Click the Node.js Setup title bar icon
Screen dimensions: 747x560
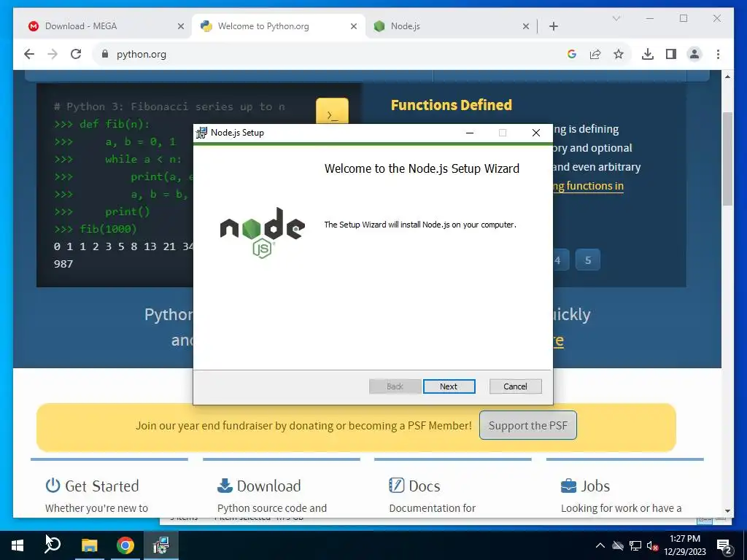[201, 133]
